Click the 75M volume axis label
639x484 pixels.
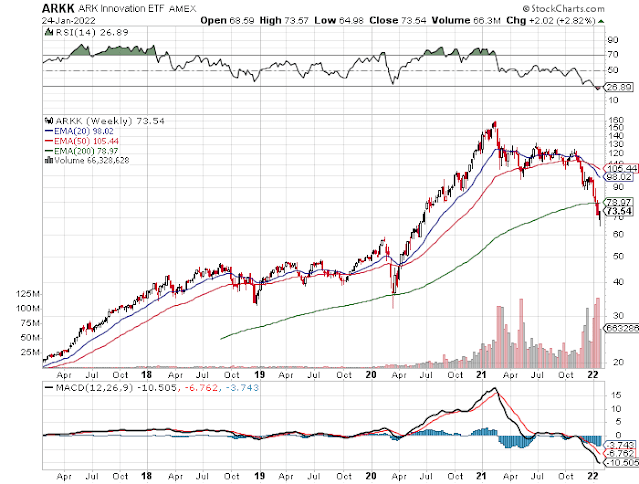[x=31, y=323]
